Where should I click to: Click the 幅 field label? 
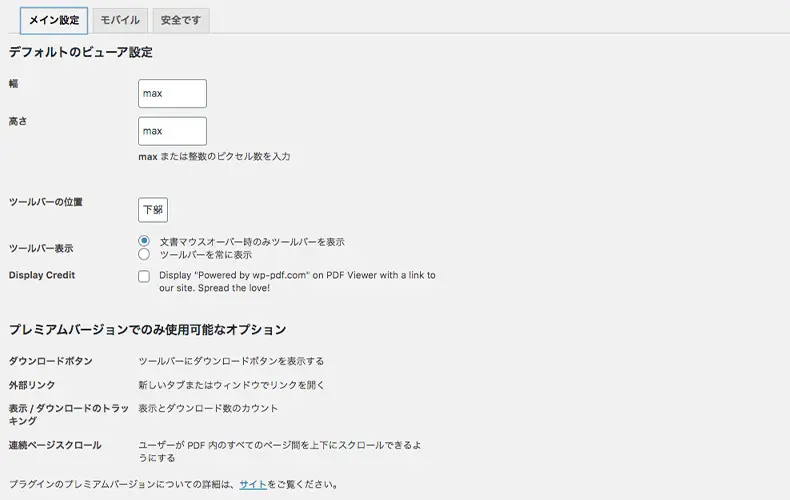pos(14,84)
